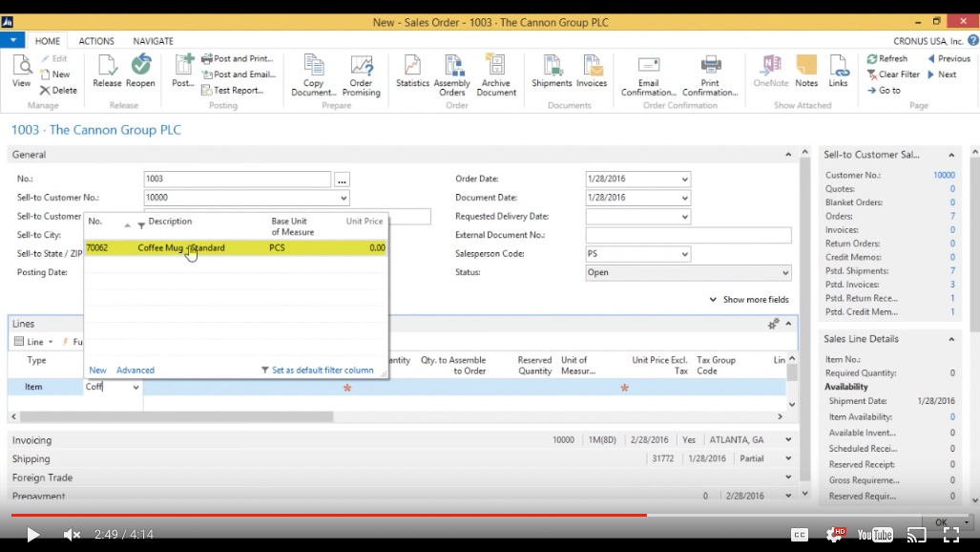Click External Document No. field
Viewport: 980px width, 552px height.
(688, 235)
